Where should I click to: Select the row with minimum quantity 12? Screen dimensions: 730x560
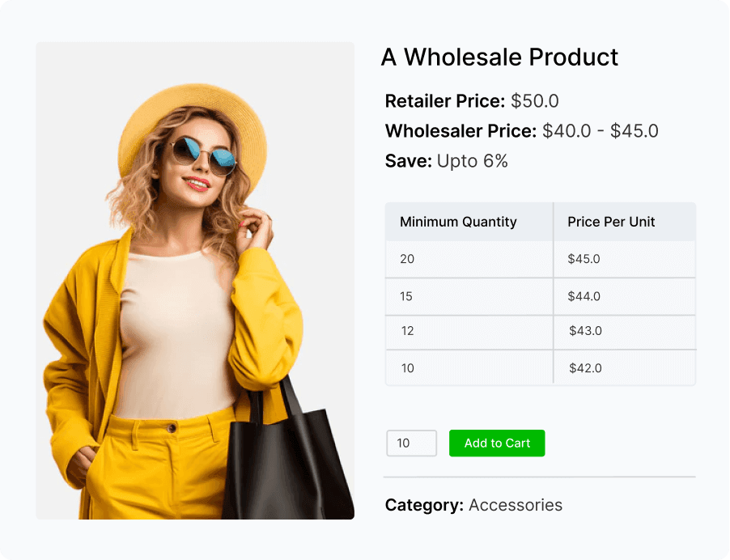(541, 332)
